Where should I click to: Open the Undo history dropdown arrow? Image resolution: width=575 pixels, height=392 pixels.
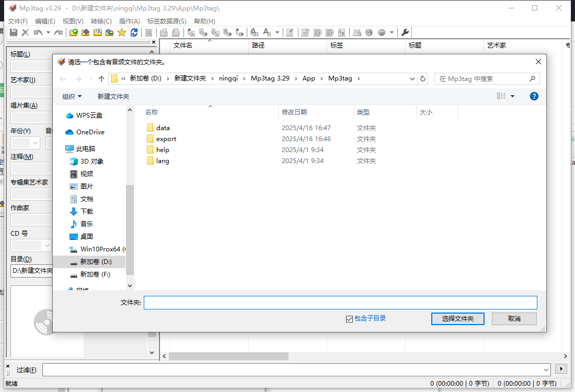click(x=48, y=32)
